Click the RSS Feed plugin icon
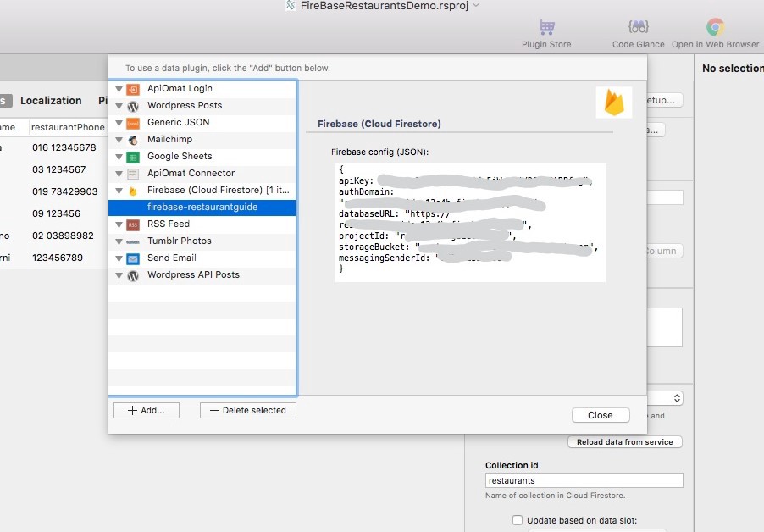The width and height of the screenshot is (764, 532). (133, 224)
